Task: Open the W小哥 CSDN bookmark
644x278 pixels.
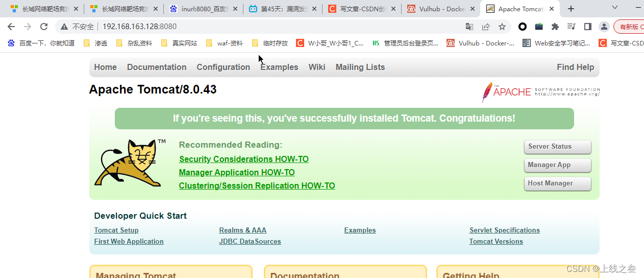Action: coord(330,43)
